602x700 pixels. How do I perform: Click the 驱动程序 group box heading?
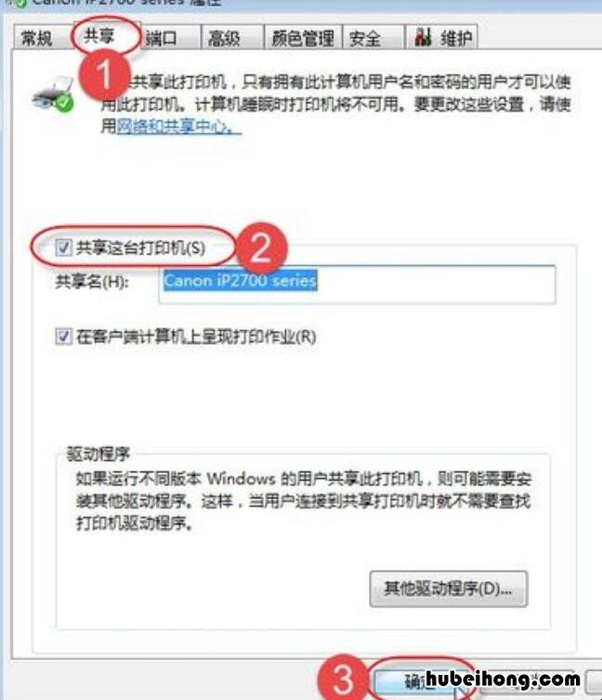click(x=98, y=454)
